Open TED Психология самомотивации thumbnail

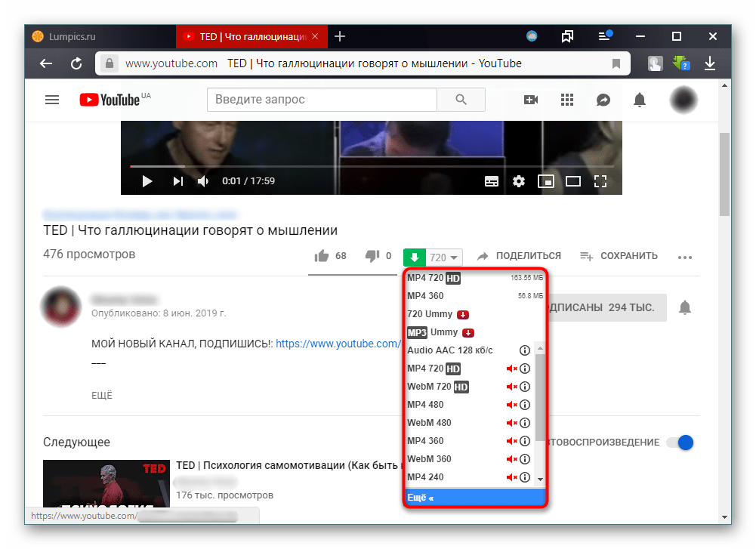[106, 483]
